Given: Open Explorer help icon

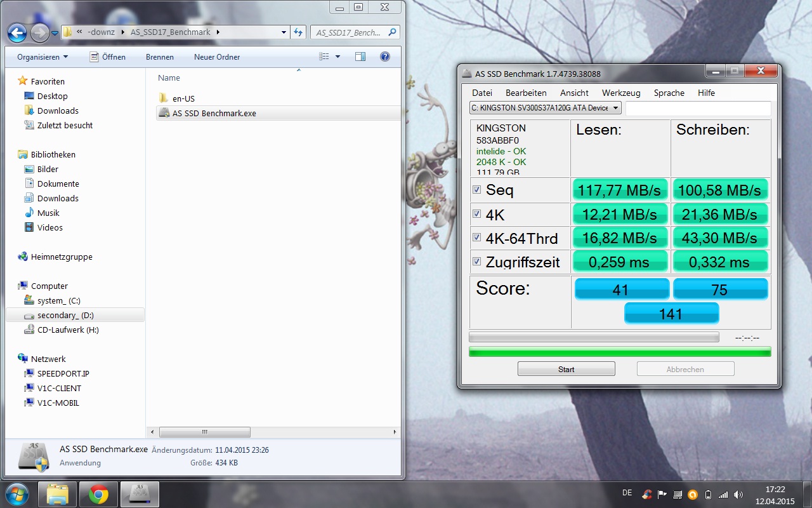Looking at the screenshot, I should (x=384, y=57).
